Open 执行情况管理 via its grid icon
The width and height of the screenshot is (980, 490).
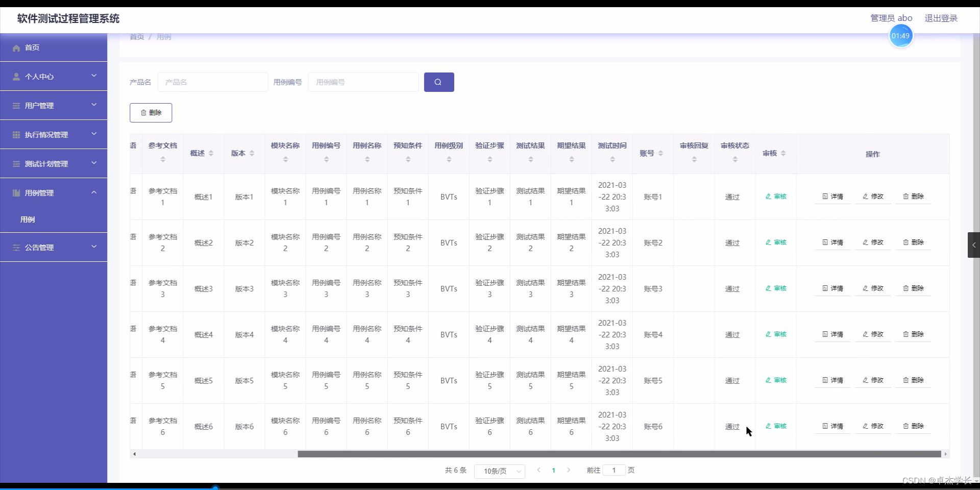16,134
